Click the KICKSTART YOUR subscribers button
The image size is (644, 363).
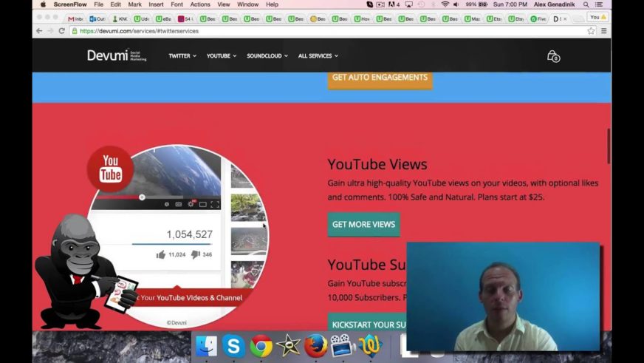pos(368,322)
